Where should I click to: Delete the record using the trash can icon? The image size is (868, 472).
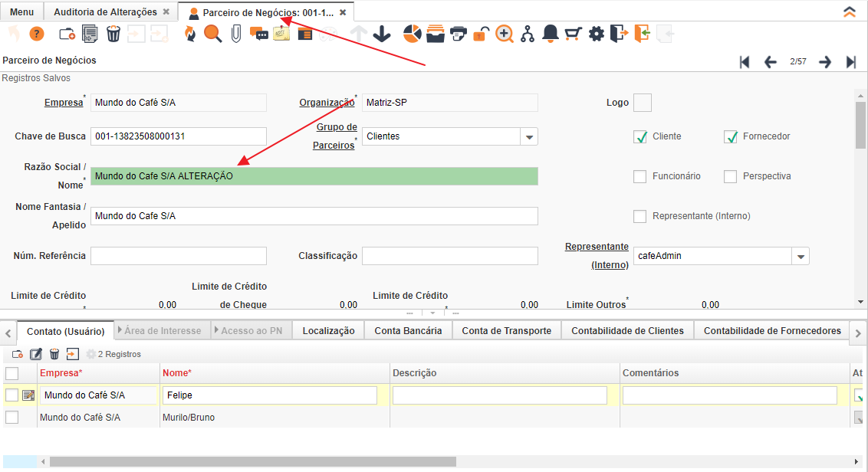[x=113, y=34]
